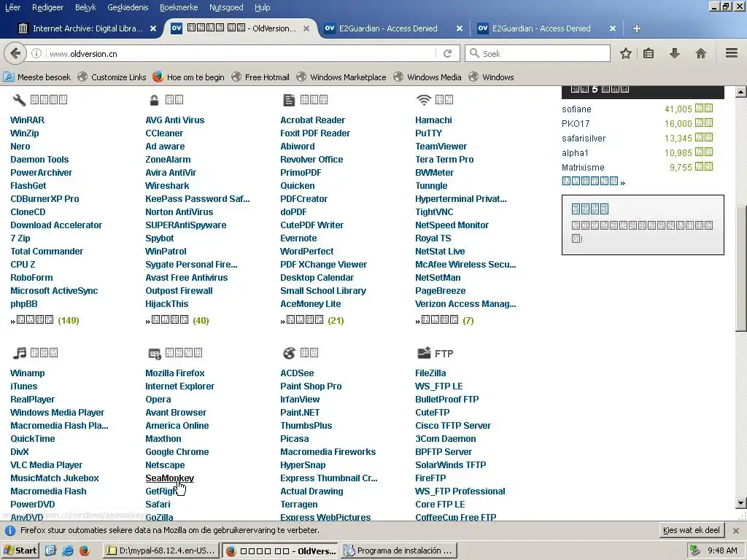Open user sofiane profile link
The width and height of the screenshot is (747, 560).
click(576, 109)
